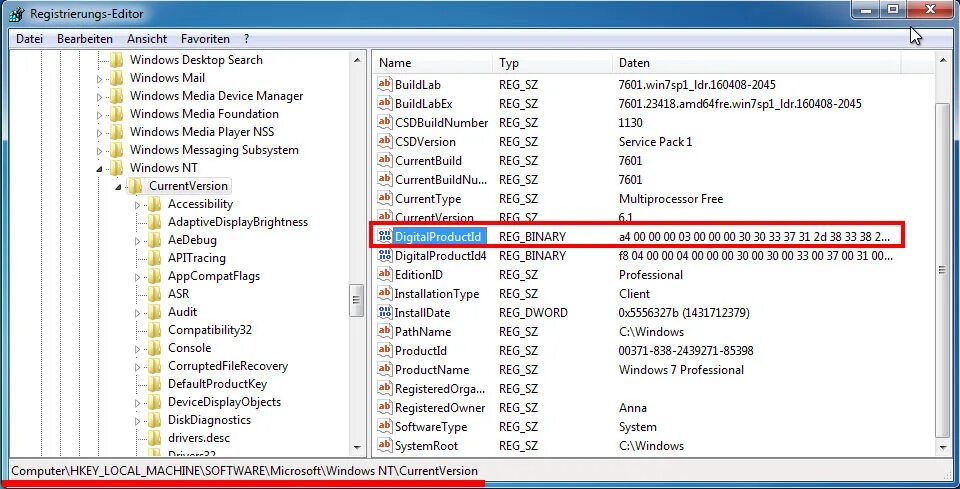
Task: Click the Compatibility32 folder icon
Action: click(x=154, y=330)
